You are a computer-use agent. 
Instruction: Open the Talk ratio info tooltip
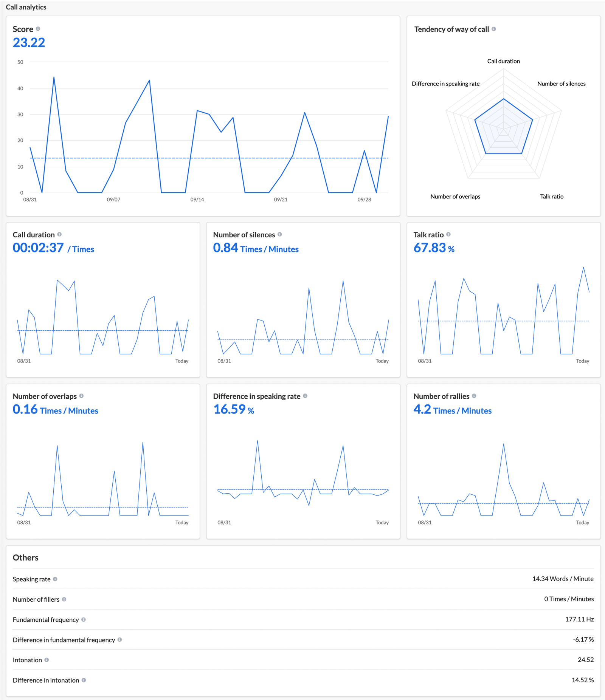(x=448, y=234)
